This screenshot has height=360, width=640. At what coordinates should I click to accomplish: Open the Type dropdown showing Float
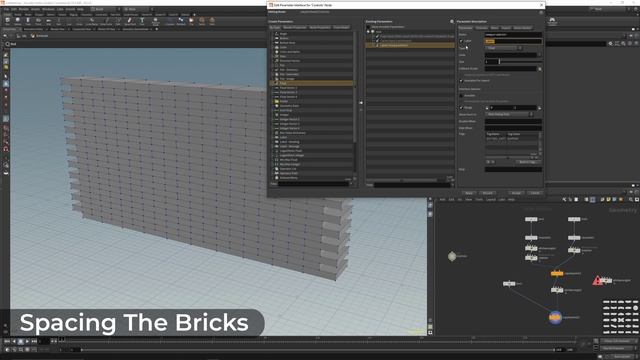pos(504,48)
